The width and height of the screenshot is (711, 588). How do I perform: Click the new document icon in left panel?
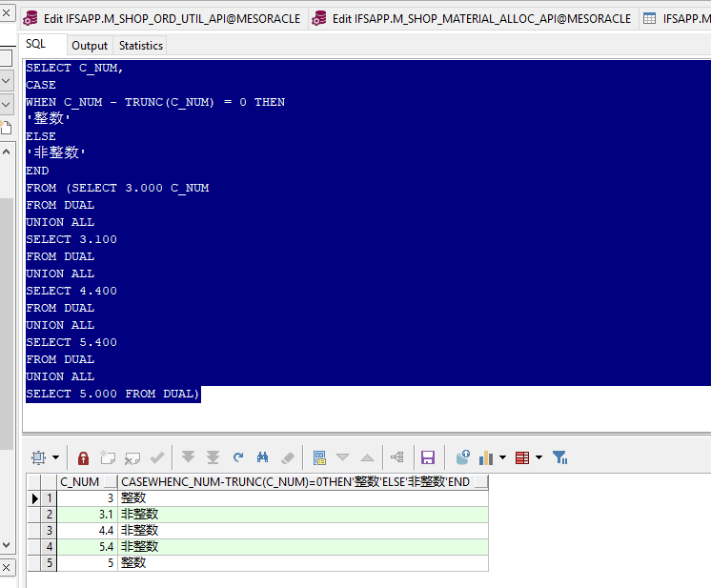6,128
